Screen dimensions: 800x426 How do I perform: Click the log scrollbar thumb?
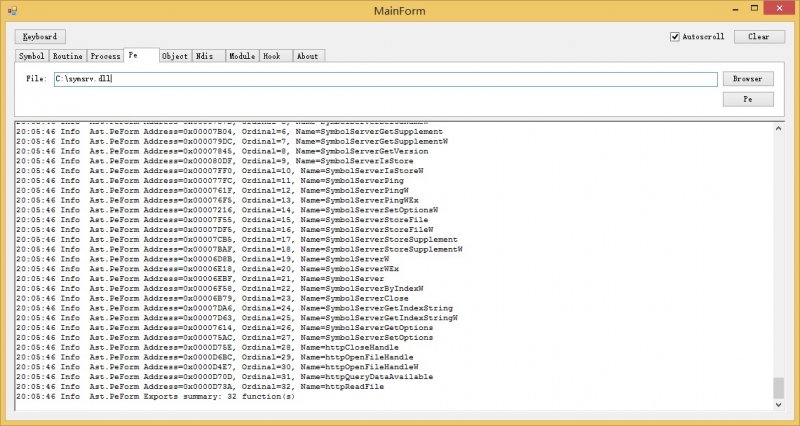779,388
